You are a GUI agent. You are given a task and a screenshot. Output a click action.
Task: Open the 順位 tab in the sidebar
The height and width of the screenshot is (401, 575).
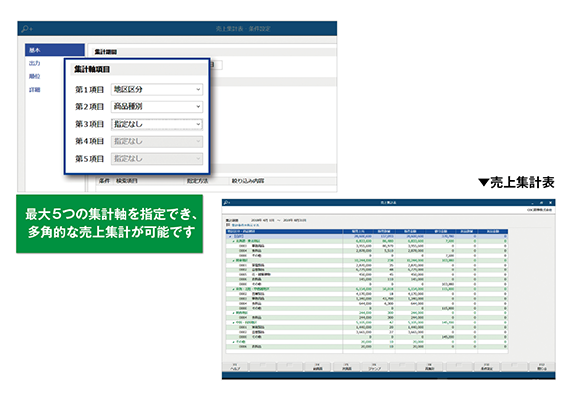[x=34, y=76]
